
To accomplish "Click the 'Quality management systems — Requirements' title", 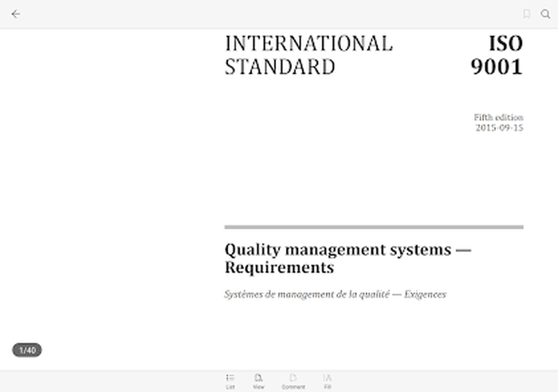I will (x=348, y=258).
